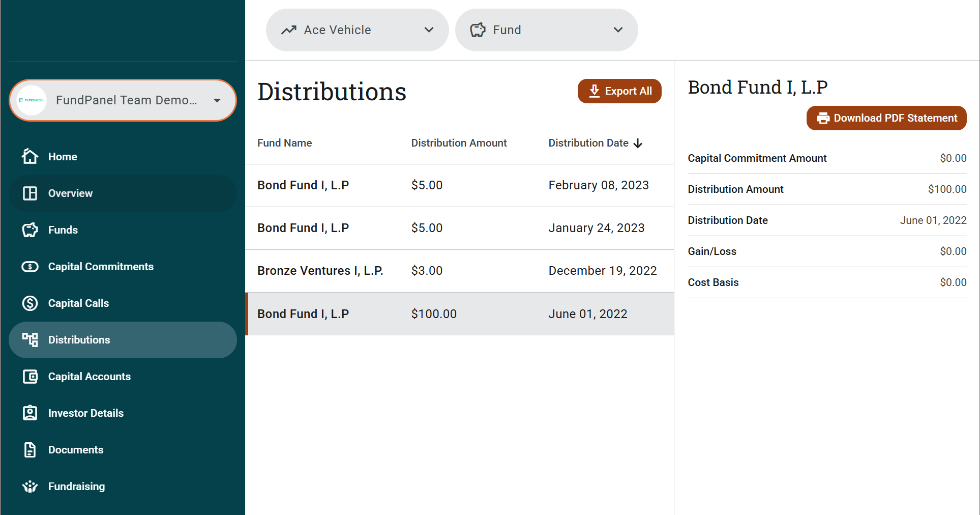Click the Distributions tree icon in sidebar
The width and height of the screenshot is (980, 515).
(x=30, y=340)
